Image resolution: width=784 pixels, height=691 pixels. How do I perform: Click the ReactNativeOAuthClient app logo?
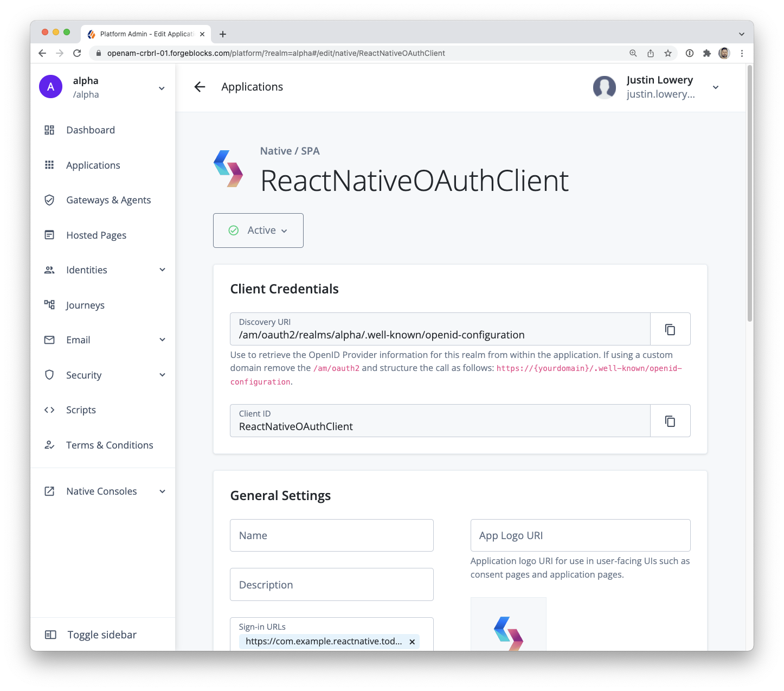click(x=228, y=169)
